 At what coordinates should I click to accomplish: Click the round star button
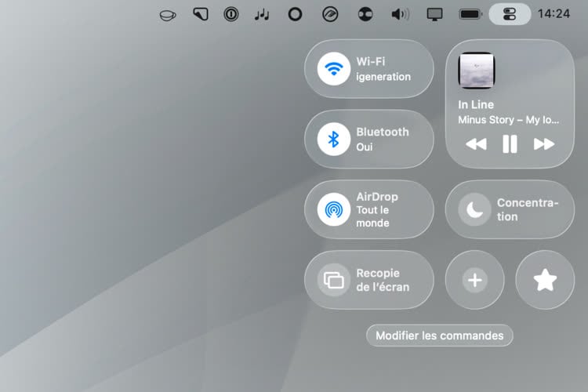(545, 280)
